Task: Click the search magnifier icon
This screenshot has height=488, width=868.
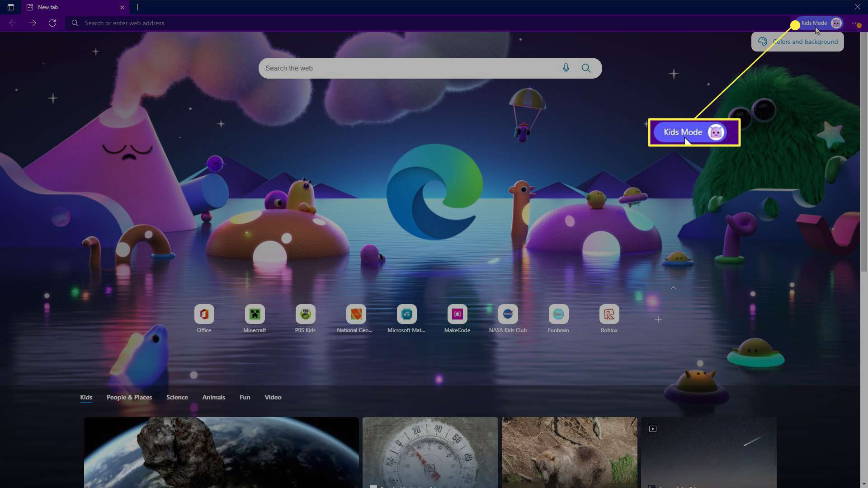Action: pyautogui.click(x=586, y=68)
